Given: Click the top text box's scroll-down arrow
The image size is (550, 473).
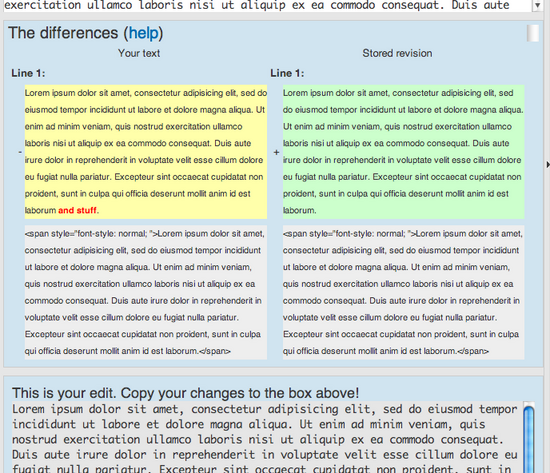Looking at the screenshot, I should (x=537, y=5).
